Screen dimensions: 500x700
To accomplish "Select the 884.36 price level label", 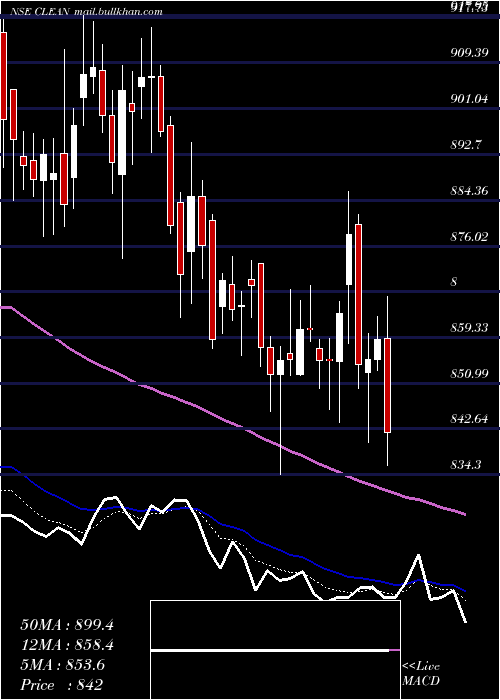I will (x=469, y=191).
